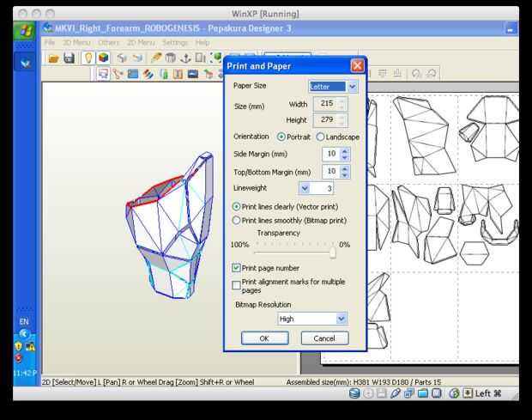Increase Top/Bottom Margin with the up arrow
532x420 pixels.
click(x=345, y=168)
